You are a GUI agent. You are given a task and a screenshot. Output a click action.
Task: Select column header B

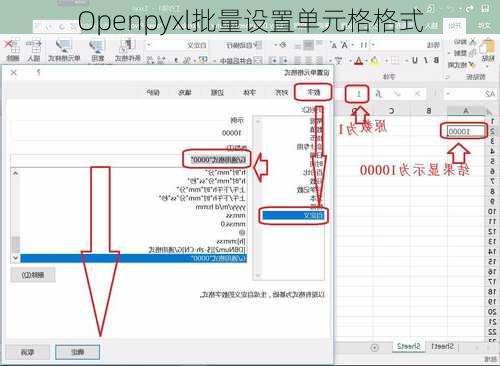[429, 110]
